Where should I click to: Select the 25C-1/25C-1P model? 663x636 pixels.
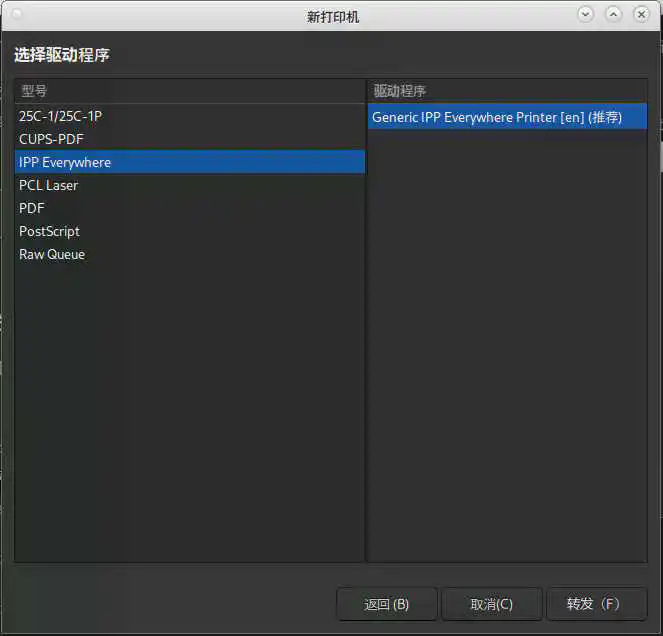[189, 116]
